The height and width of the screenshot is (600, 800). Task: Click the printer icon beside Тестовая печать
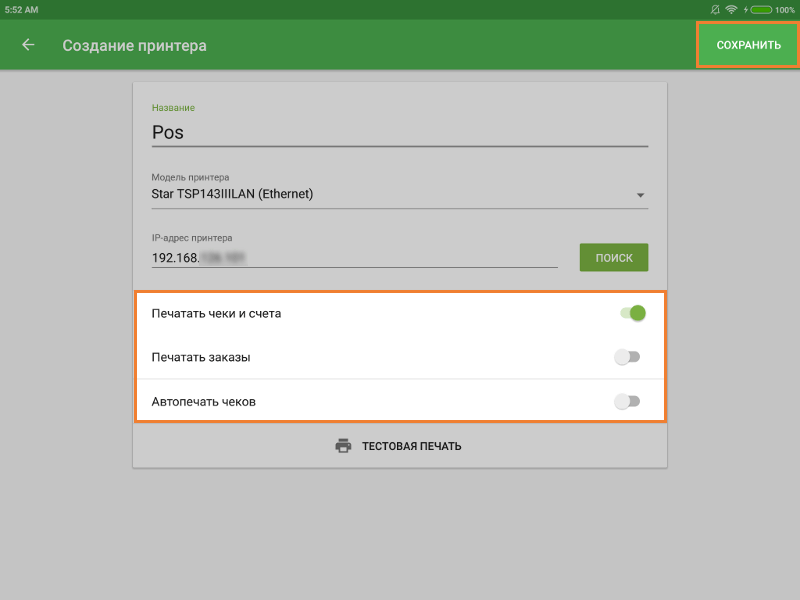343,446
